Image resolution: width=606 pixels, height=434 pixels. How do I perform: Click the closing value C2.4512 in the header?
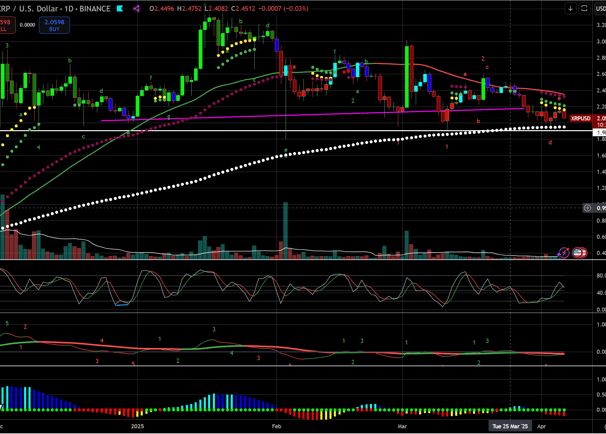coord(242,9)
